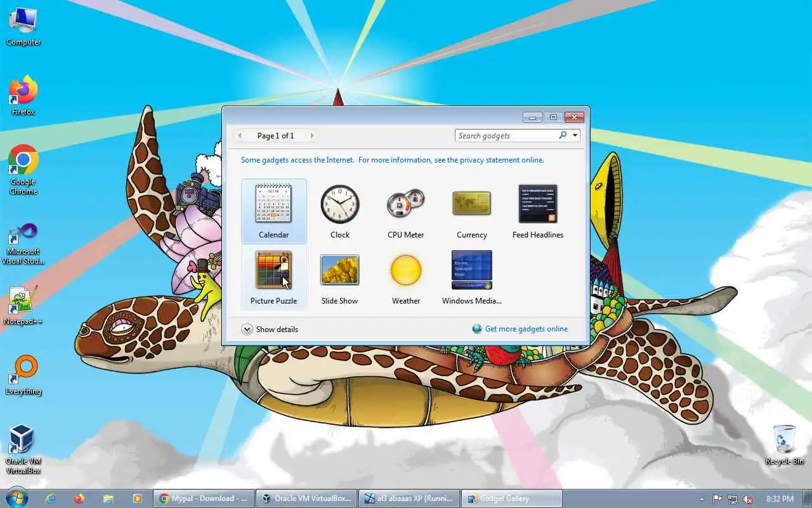Switch to Gadget Gallery taskbar button
The height and width of the screenshot is (508, 812).
(x=512, y=498)
